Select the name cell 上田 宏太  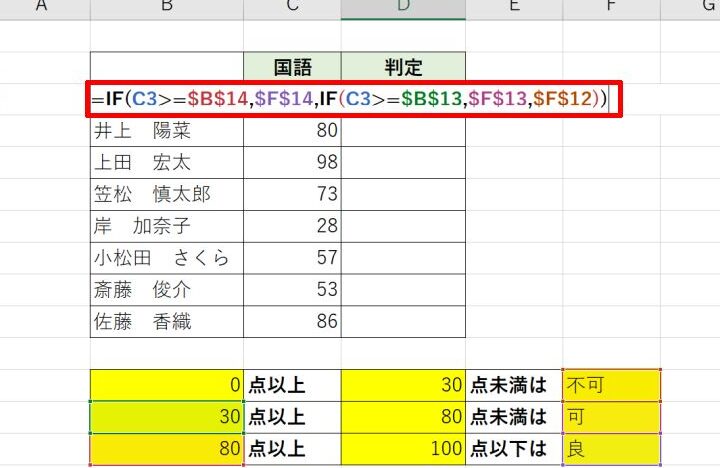[x=167, y=163]
